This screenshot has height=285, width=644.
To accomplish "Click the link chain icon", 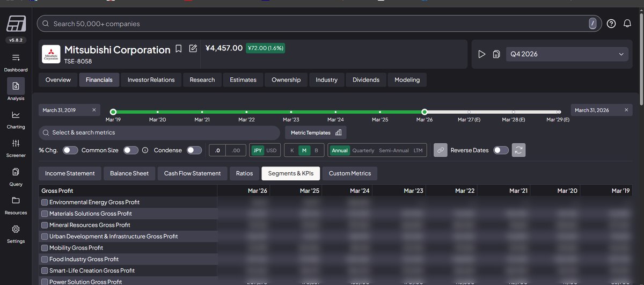I will pyautogui.click(x=440, y=150).
